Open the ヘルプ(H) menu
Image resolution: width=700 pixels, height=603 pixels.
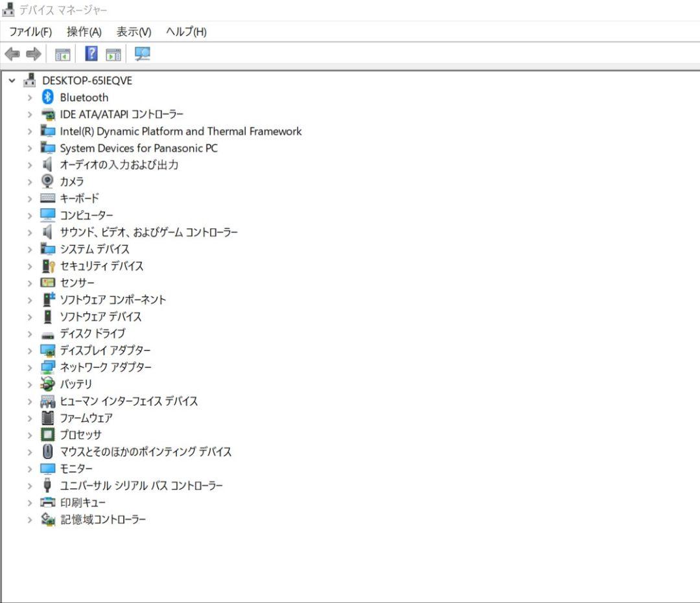pos(186,32)
